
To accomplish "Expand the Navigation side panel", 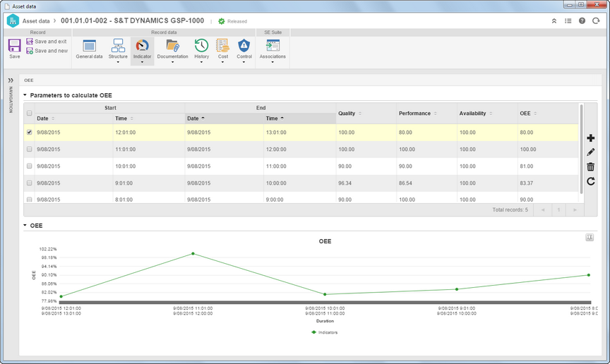I will click(11, 80).
